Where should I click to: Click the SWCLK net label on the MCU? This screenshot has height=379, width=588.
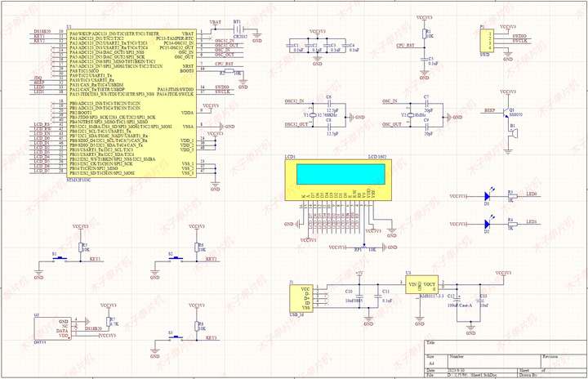[222, 91]
